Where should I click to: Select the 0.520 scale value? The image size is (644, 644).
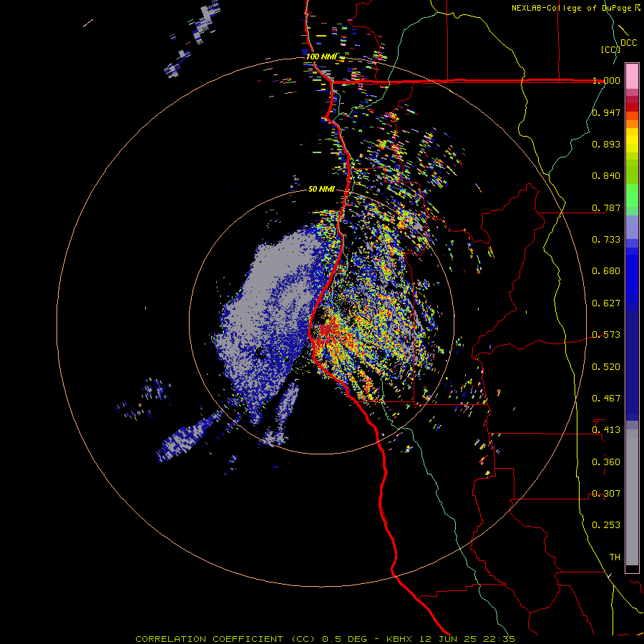606,367
